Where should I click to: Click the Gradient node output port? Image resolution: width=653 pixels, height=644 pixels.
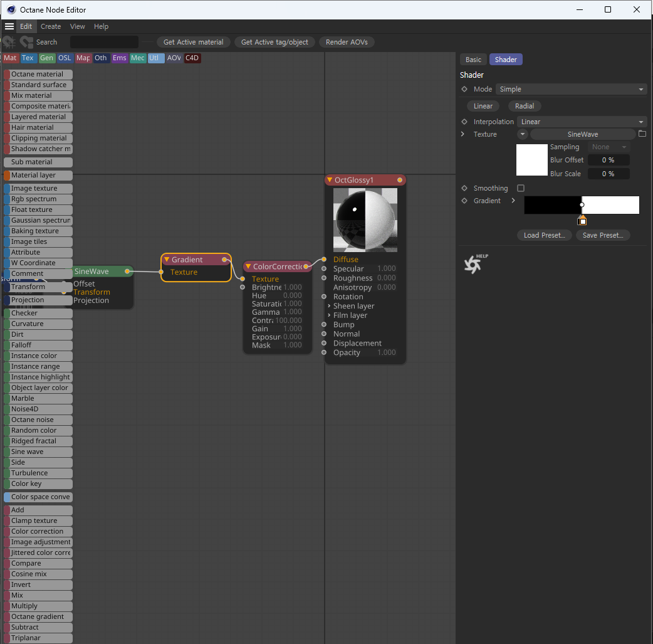click(224, 260)
